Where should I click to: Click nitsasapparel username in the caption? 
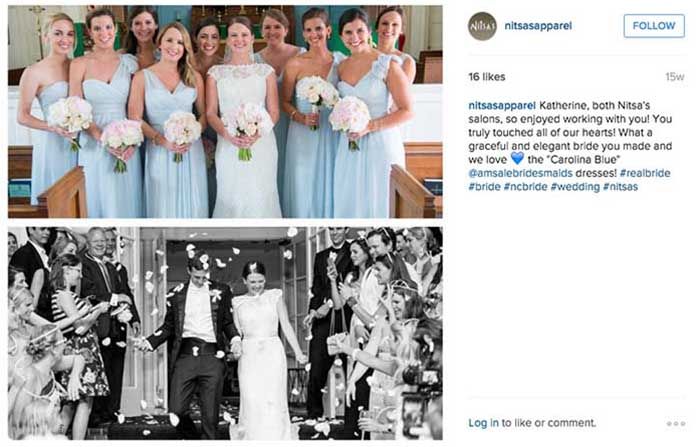tap(502, 106)
